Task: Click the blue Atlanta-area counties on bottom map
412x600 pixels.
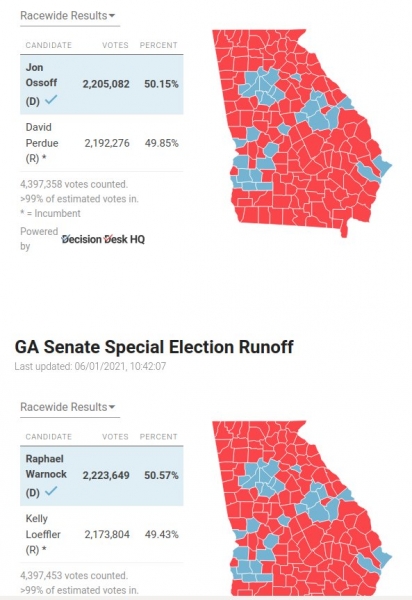Action: (262, 478)
